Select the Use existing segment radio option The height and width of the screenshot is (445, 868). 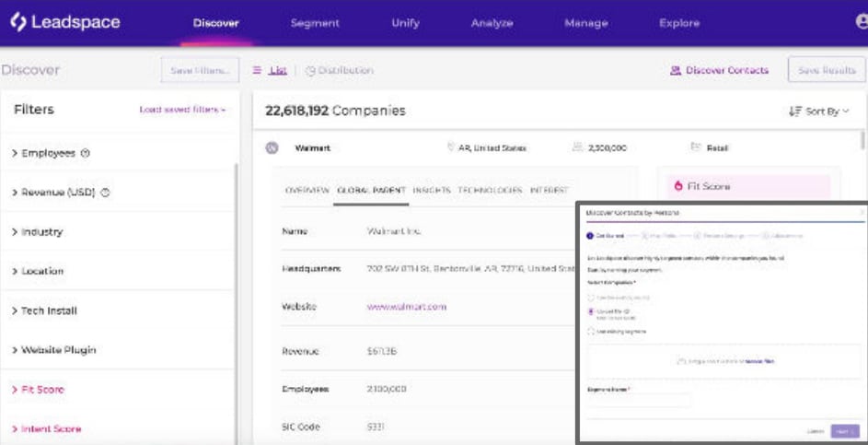pyautogui.click(x=591, y=332)
